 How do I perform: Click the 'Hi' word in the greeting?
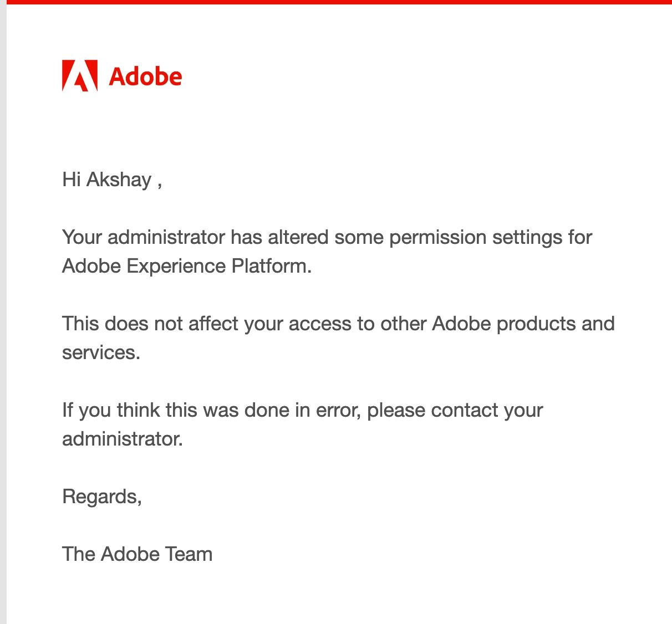(72, 180)
